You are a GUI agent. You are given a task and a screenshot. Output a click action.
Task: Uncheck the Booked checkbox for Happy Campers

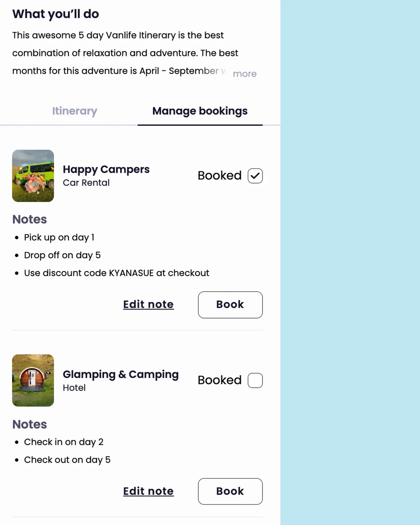click(255, 176)
